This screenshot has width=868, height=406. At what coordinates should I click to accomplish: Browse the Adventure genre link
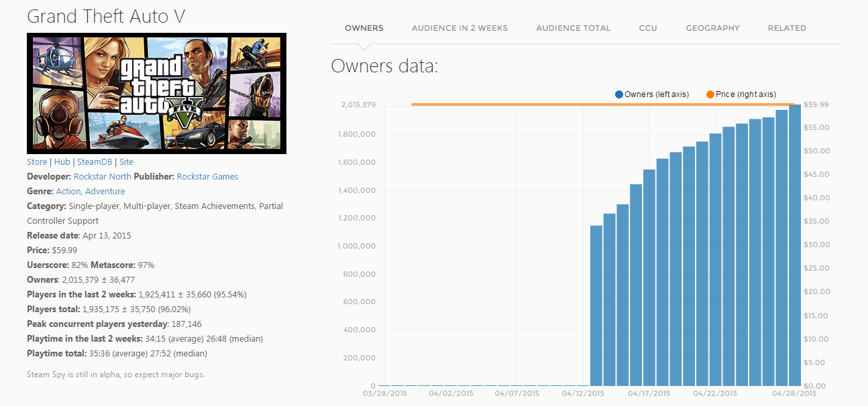coord(105,191)
